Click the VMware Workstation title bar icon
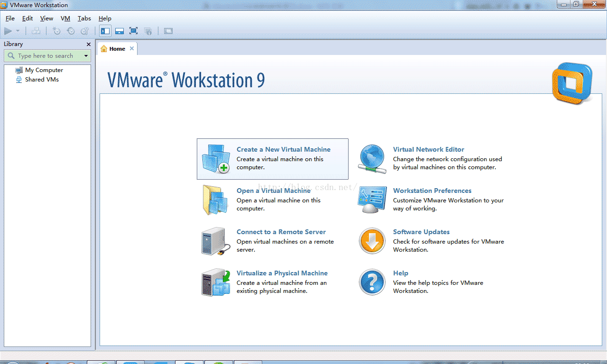This screenshot has height=364, width=607. [5, 5]
